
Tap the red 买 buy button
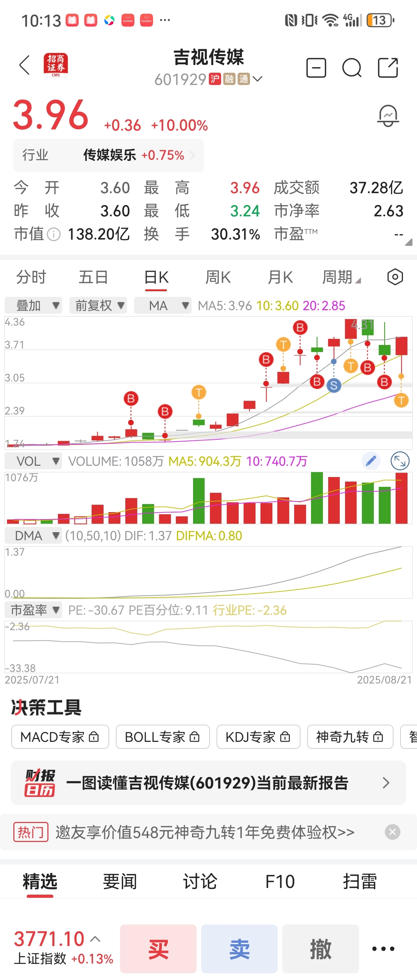point(158,949)
